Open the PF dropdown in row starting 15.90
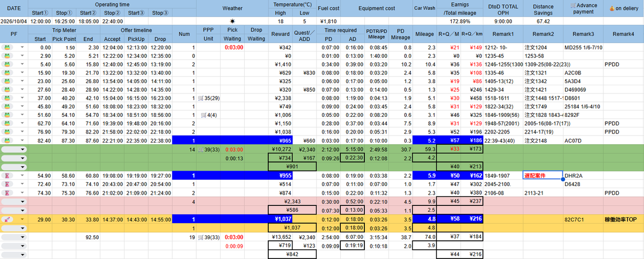 pyautogui.click(x=23, y=72)
